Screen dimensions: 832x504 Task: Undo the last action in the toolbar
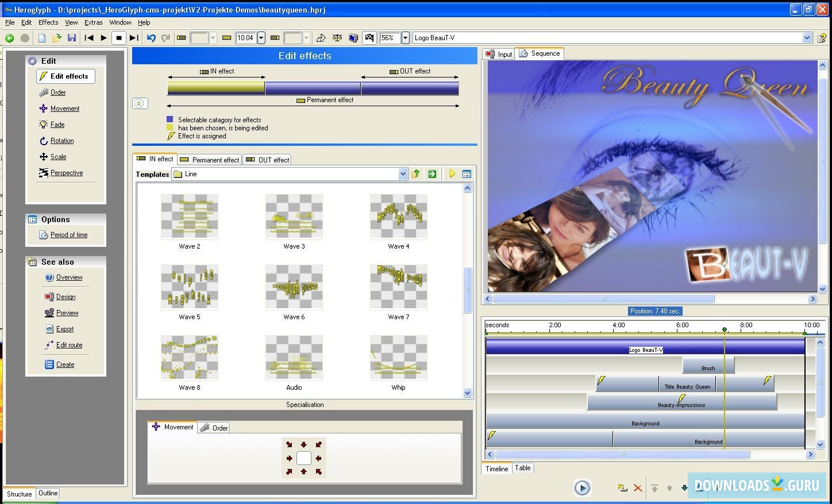(x=151, y=38)
